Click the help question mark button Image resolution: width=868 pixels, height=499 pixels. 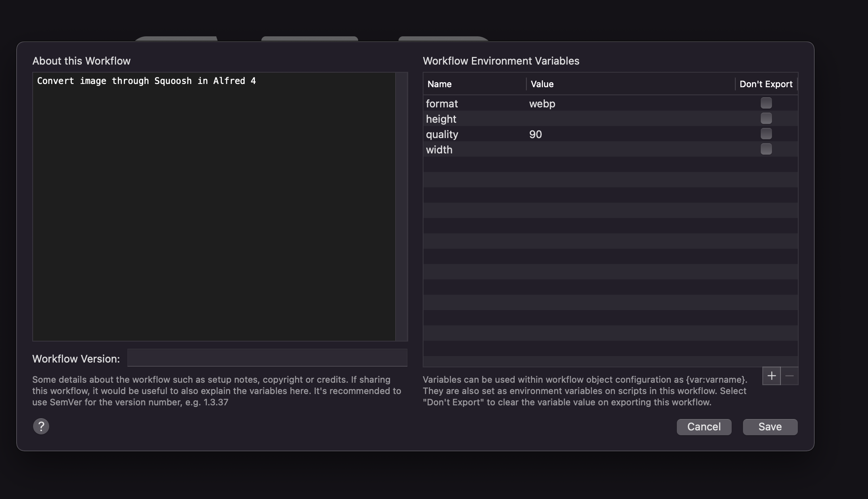tap(41, 426)
